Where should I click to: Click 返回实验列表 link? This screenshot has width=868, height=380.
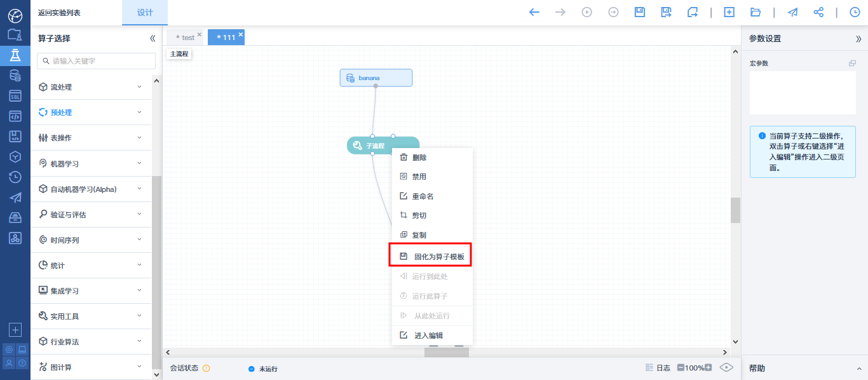59,13
